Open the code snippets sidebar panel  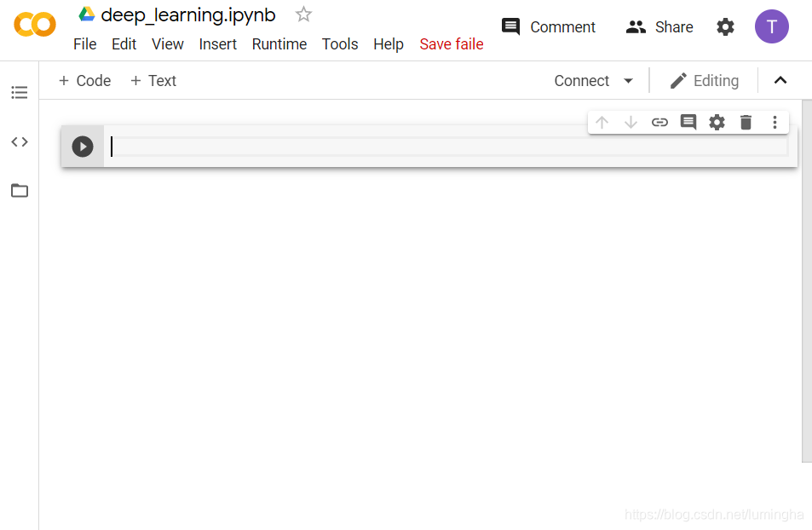19,141
